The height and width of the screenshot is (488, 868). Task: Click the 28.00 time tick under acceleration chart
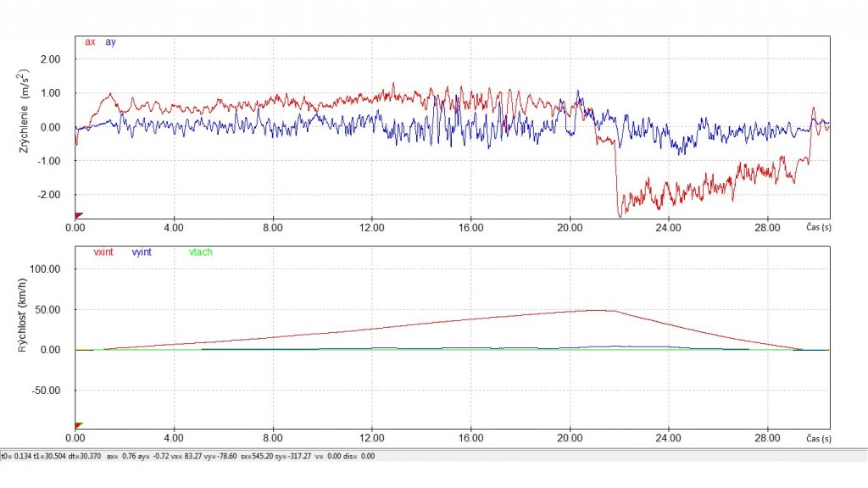[x=767, y=228]
